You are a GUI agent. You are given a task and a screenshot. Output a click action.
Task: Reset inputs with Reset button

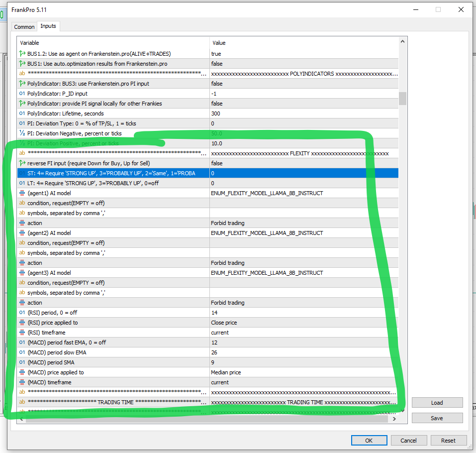tap(448, 441)
